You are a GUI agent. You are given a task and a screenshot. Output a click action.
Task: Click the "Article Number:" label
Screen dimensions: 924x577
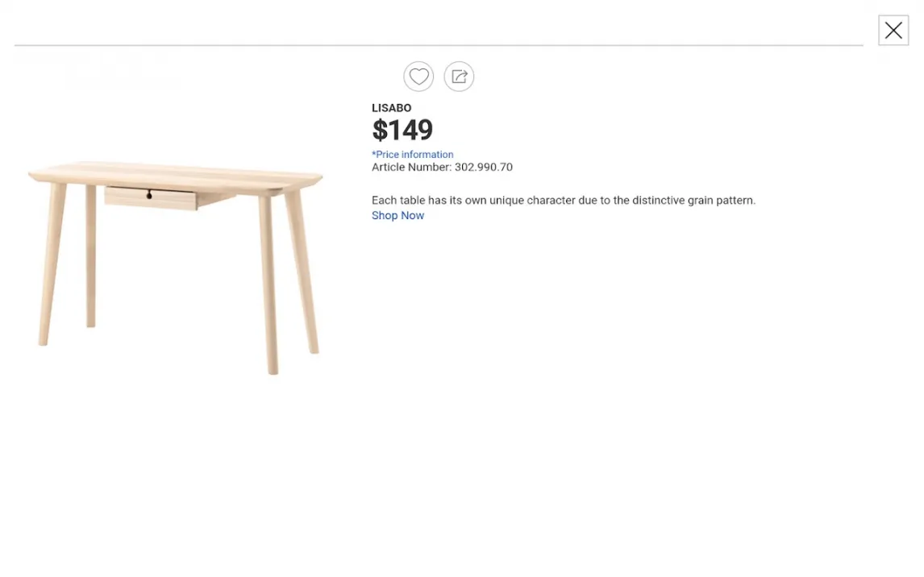coord(411,168)
